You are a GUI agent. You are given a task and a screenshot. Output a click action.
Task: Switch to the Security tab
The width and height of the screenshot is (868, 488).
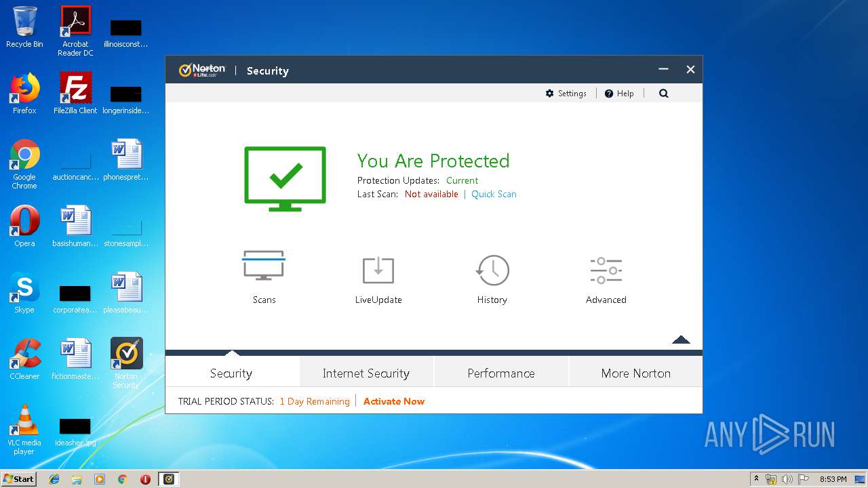pyautogui.click(x=231, y=373)
